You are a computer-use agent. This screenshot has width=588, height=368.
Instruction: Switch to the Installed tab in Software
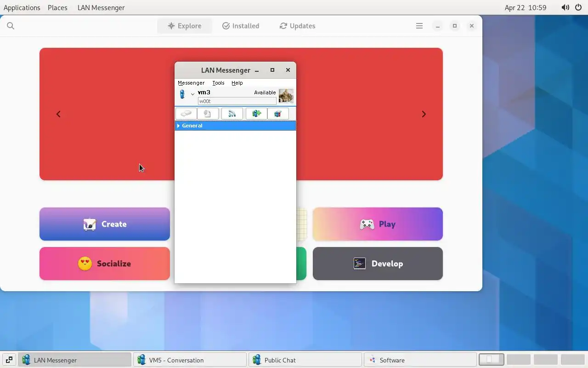[241, 26]
